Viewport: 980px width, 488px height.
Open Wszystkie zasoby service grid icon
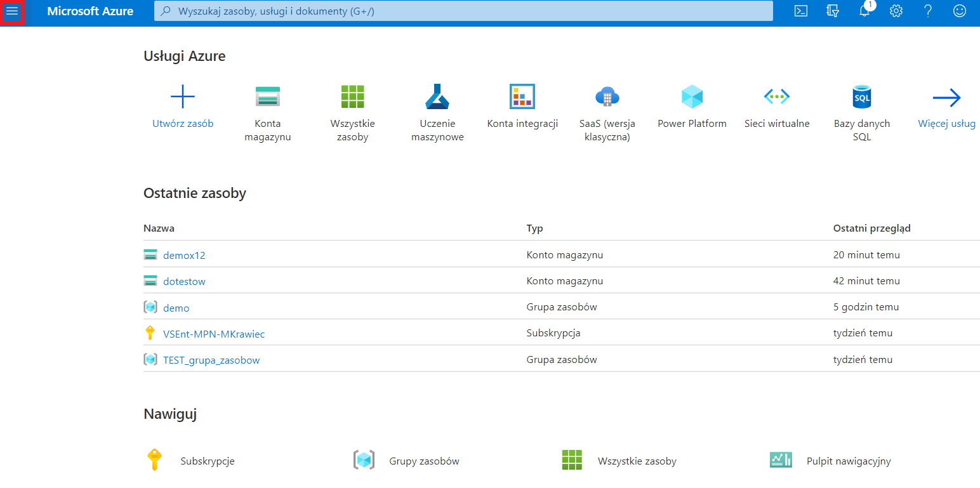click(x=353, y=96)
